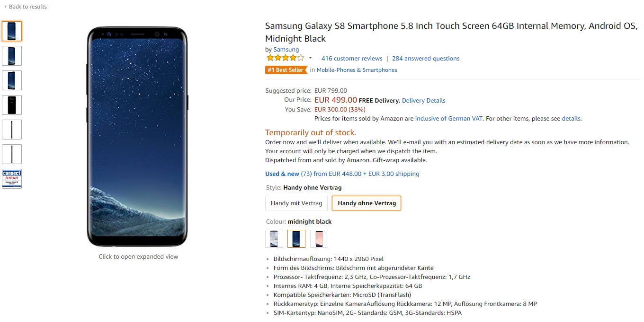Select the midnight black colour swatch
This screenshot has width=644, height=322.
[x=296, y=239]
